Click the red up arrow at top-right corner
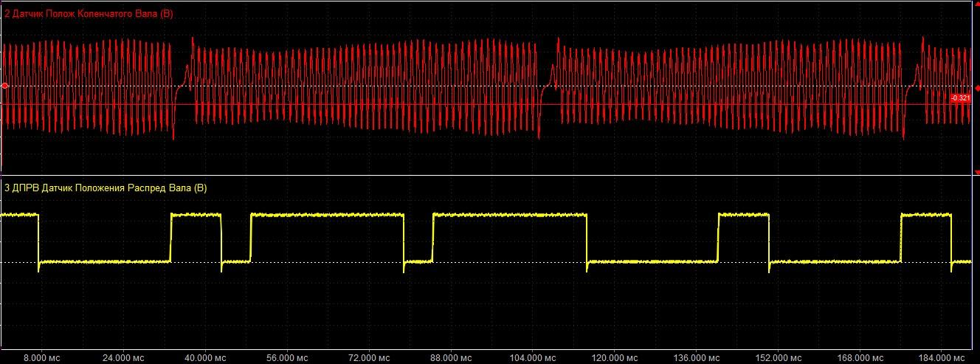The image size is (980, 364). point(976,4)
